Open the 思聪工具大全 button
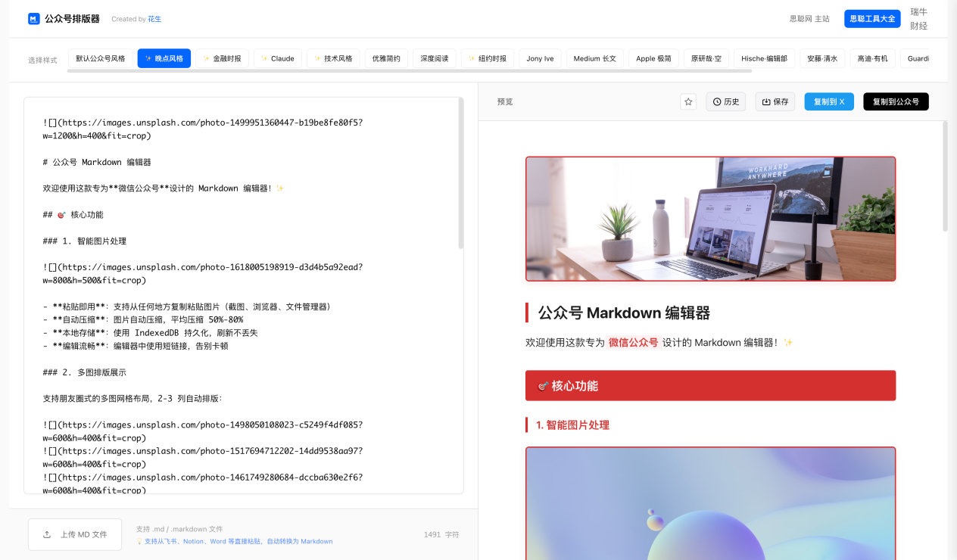Viewport: 957px width, 560px height. click(x=872, y=19)
